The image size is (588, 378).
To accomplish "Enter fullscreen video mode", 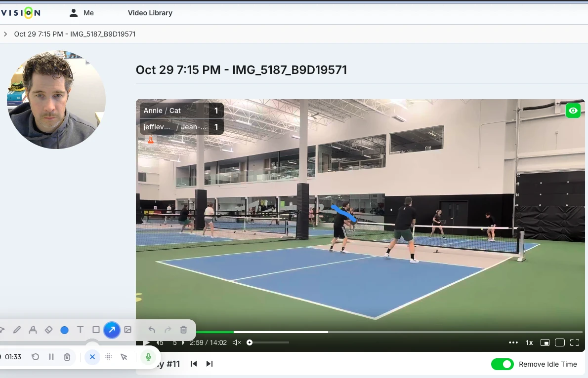I will pos(575,342).
